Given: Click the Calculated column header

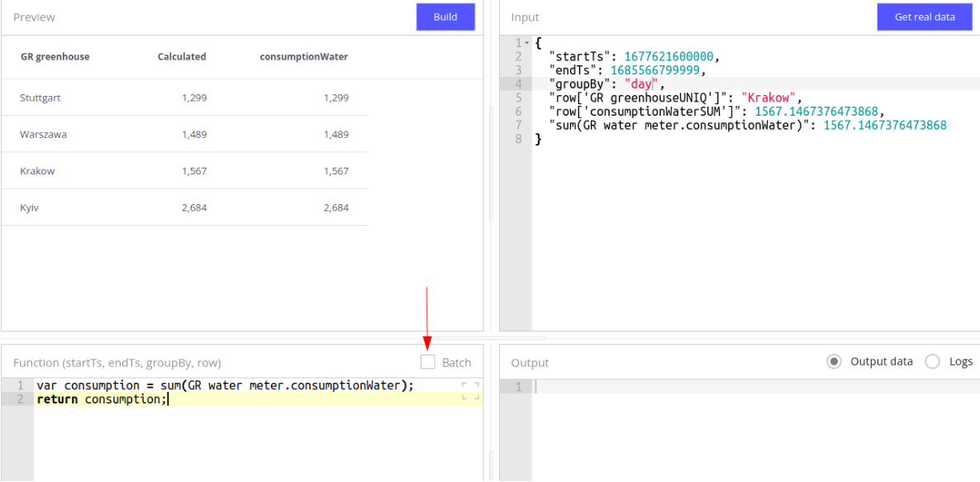Looking at the screenshot, I should pos(181,56).
